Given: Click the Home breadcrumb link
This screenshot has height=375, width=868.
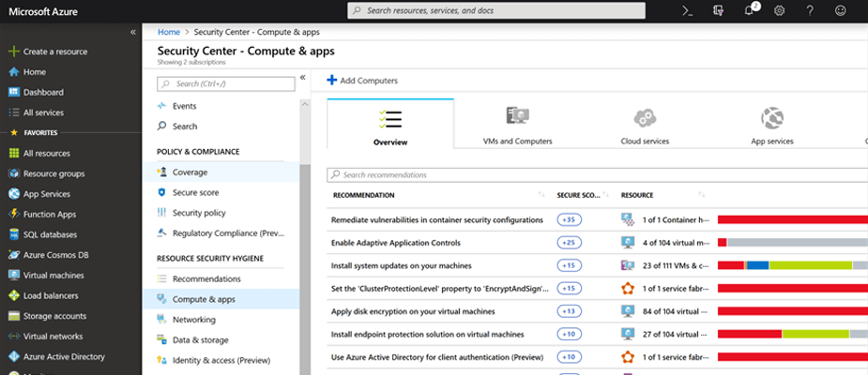Looking at the screenshot, I should [x=169, y=32].
